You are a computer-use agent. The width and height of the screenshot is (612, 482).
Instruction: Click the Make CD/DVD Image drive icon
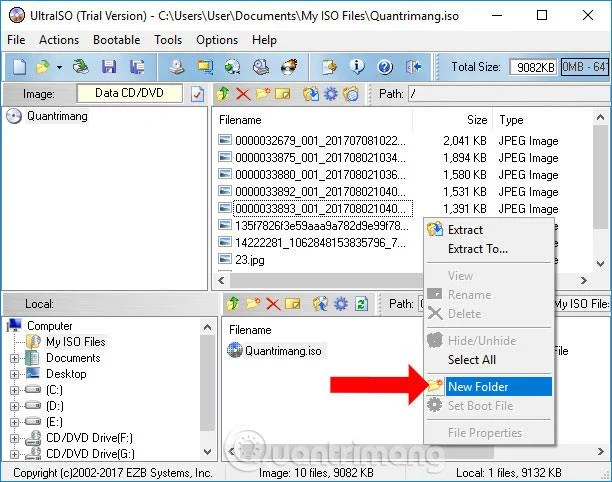(x=177, y=67)
